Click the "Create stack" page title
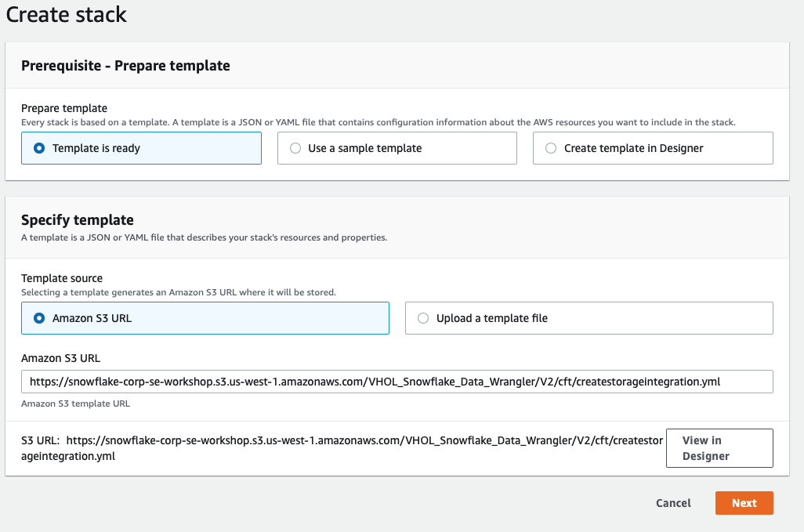Image resolution: width=804 pixels, height=532 pixels. click(67, 15)
